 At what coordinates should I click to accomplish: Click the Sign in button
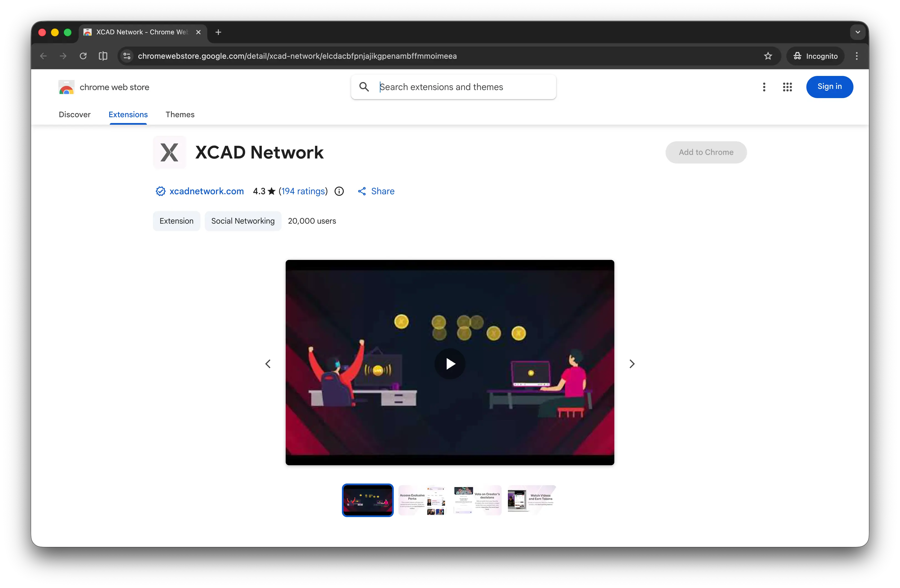829,87
